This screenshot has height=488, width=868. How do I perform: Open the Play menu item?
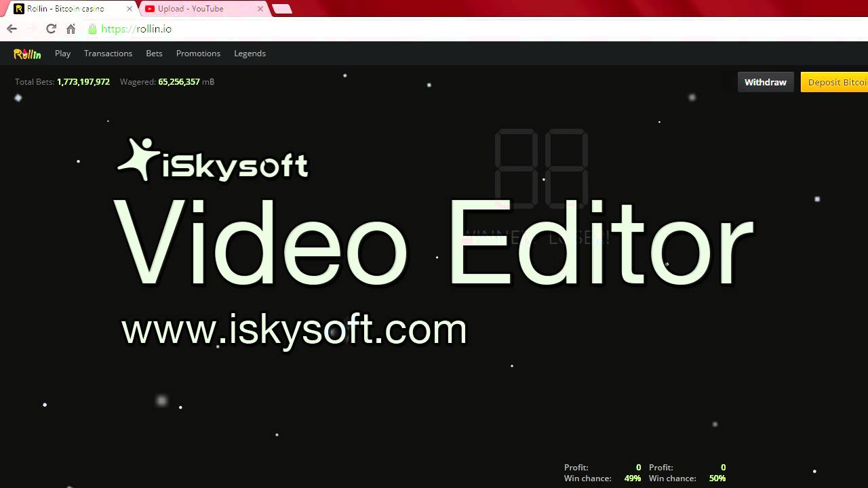point(63,54)
